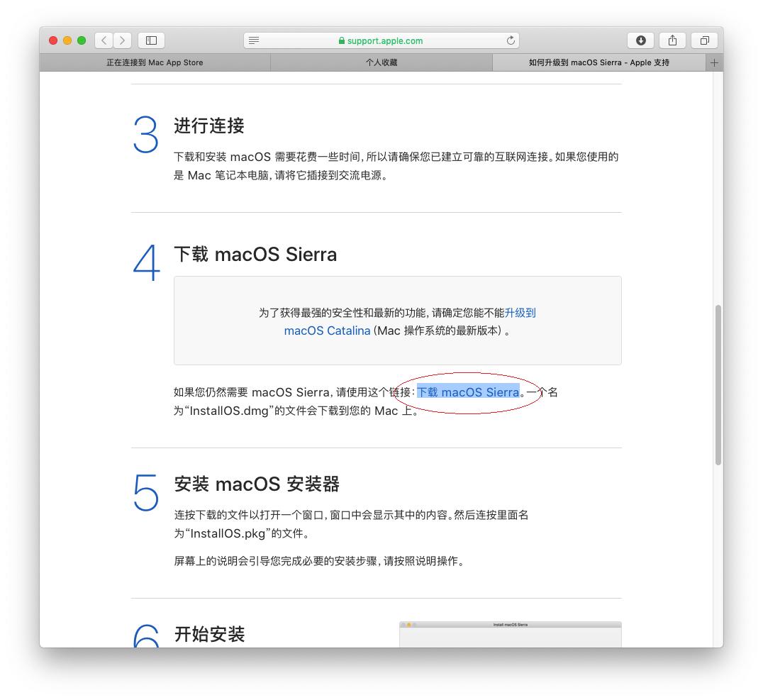The height and width of the screenshot is (700, 763).
Task: Show all tabs overview
Action: point(704,40)
